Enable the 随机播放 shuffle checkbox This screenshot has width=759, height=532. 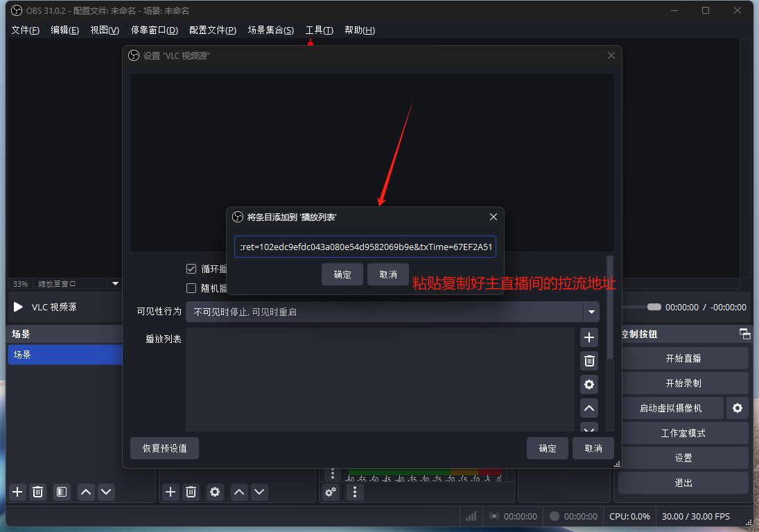click(191, 288)
